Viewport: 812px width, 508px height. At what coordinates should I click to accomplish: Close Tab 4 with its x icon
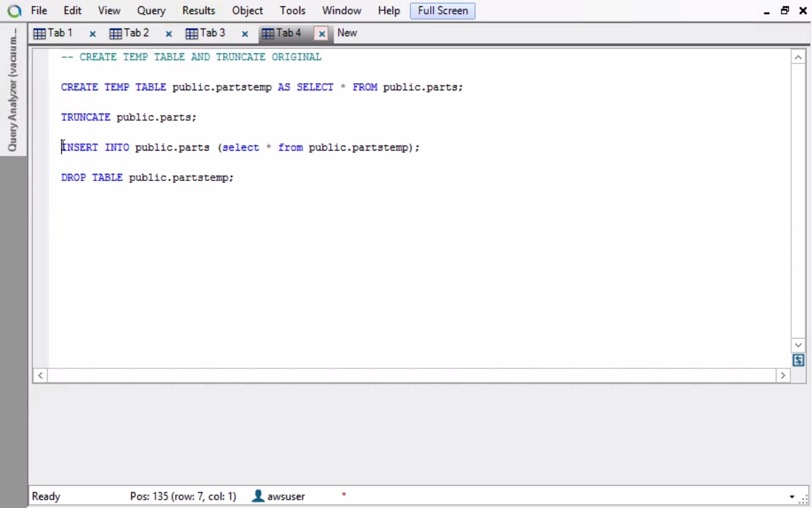(x=322, y=34)
